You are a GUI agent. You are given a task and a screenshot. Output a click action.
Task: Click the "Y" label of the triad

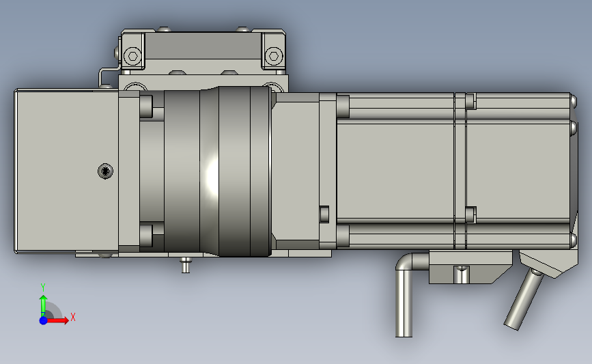pyautogui.click(x=42, y=288)
